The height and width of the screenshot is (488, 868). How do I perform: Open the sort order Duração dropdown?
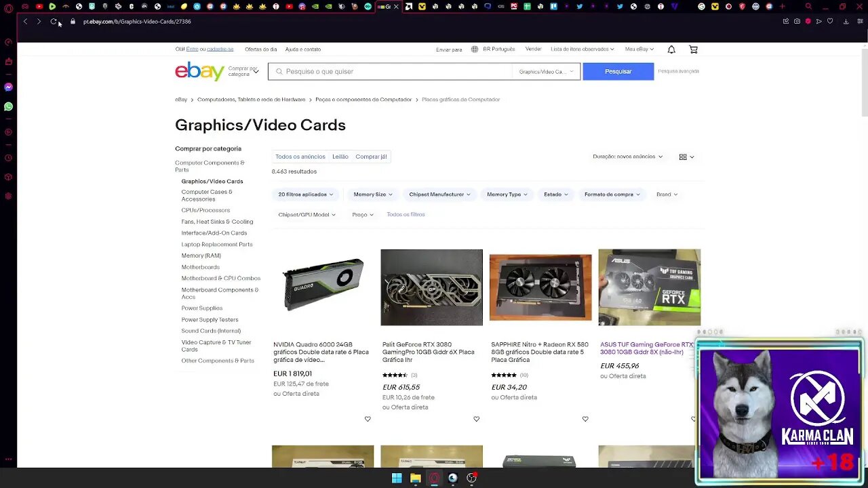[x=628, y=157]
